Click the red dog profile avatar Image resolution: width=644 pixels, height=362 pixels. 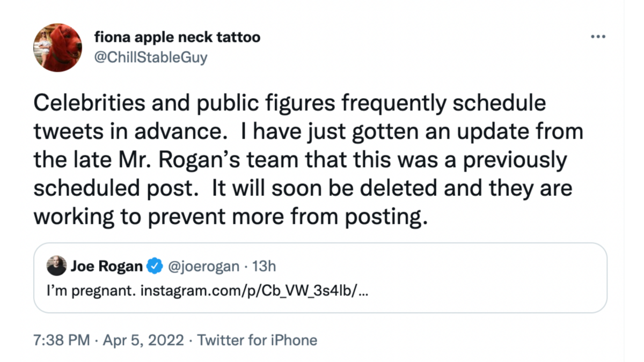coord(58,48)
